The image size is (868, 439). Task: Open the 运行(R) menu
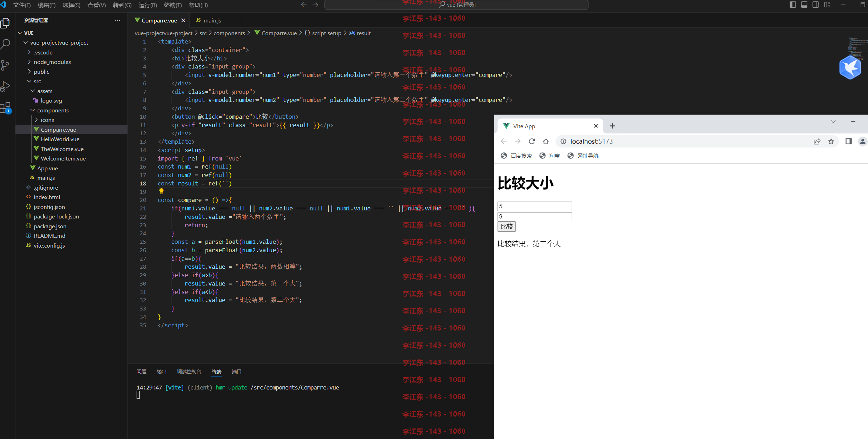pos(148,5)
